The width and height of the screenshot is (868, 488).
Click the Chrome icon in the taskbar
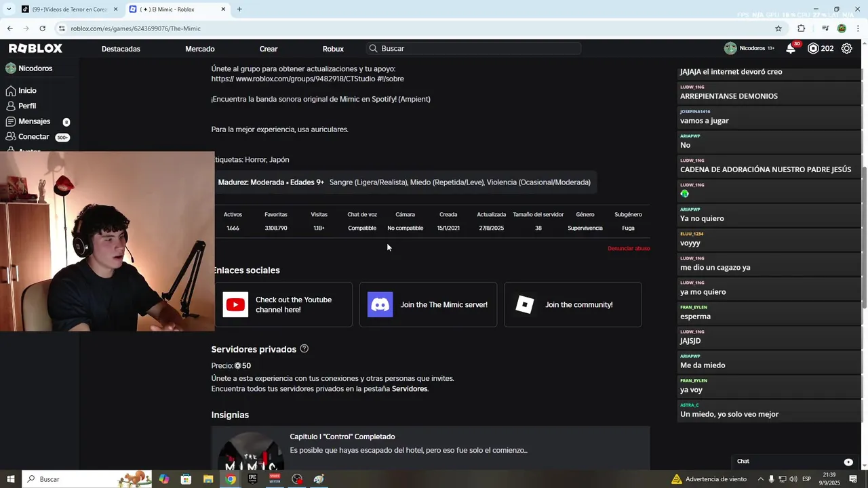231,479
